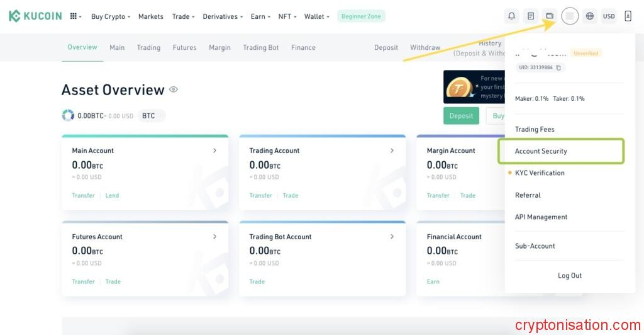Screen dimensions: 644x335
Task: Open the Derivatives dropdown menu
Action: pos(223,16)
